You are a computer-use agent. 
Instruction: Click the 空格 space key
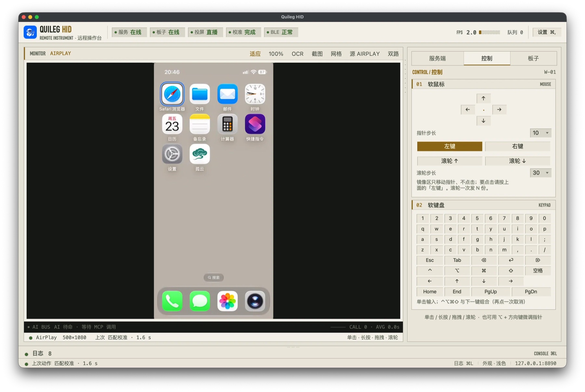point(538,271)
